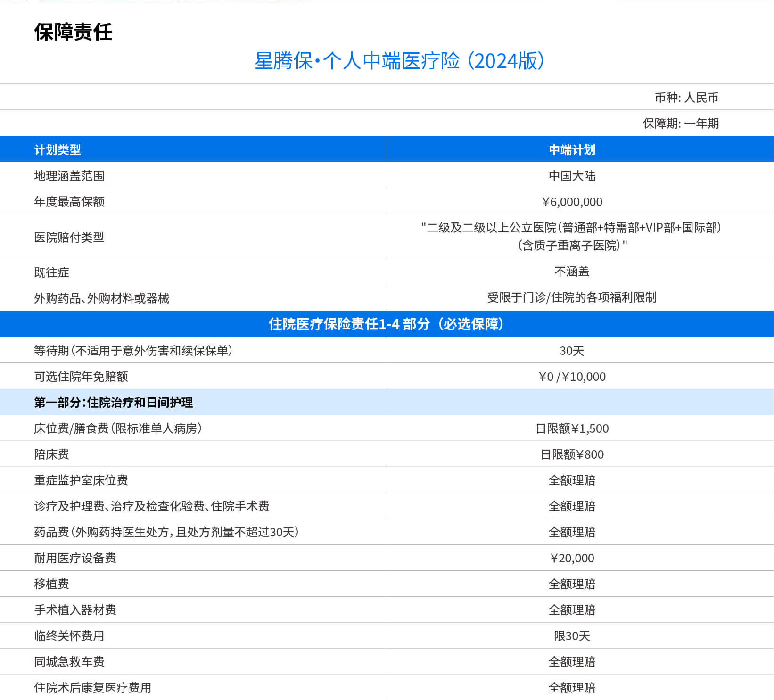Viewport: 774px width, 700px height.
Task: Click the value ¥20,000
Action: coord(572,558)
